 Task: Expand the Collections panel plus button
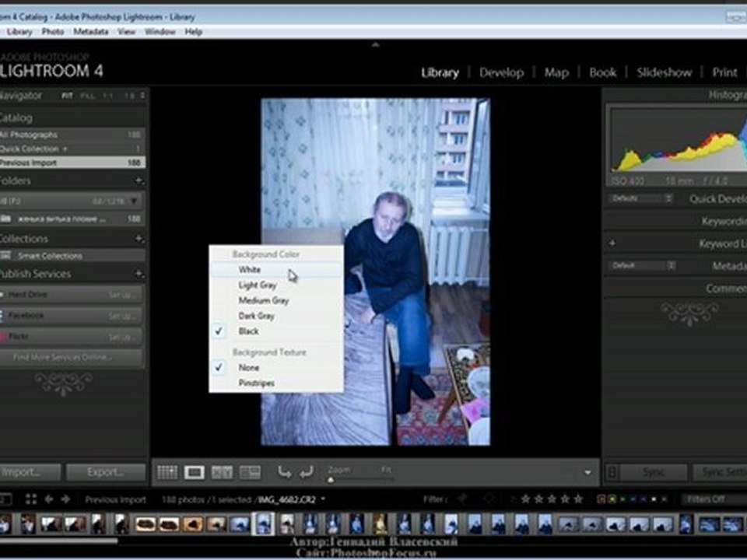(x=139, y=239)
